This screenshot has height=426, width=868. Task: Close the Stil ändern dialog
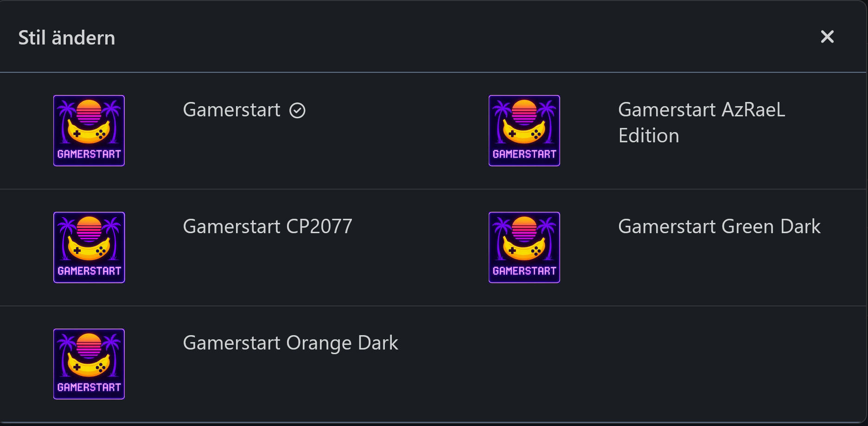pyautogui.click(x=827, y=37)
